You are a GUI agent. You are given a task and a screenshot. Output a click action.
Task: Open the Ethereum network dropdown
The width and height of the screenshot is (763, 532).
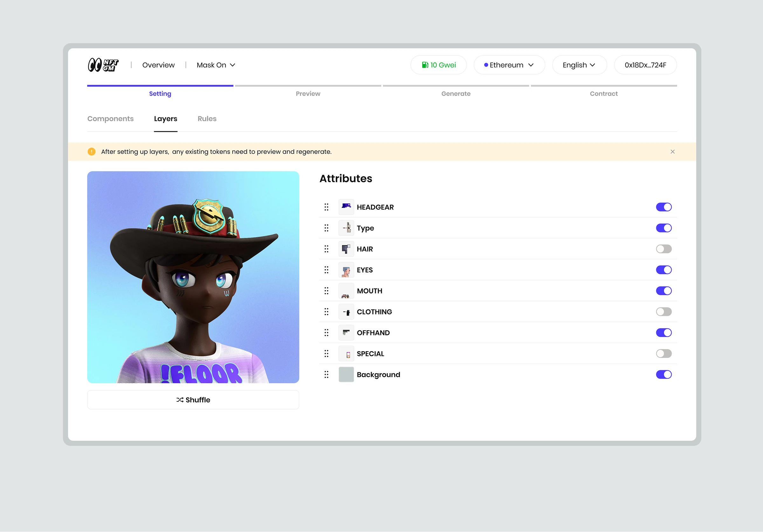[x=509, y=65]
